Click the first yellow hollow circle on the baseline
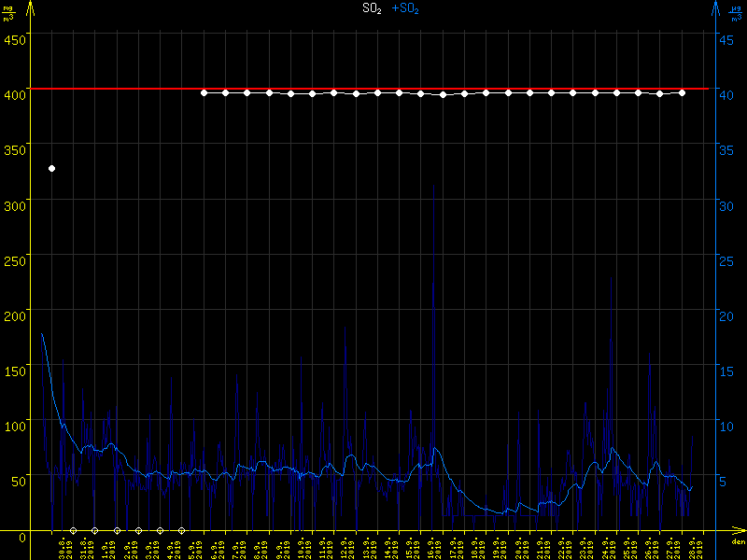747x560 pixels. click(x=73, y=530)
